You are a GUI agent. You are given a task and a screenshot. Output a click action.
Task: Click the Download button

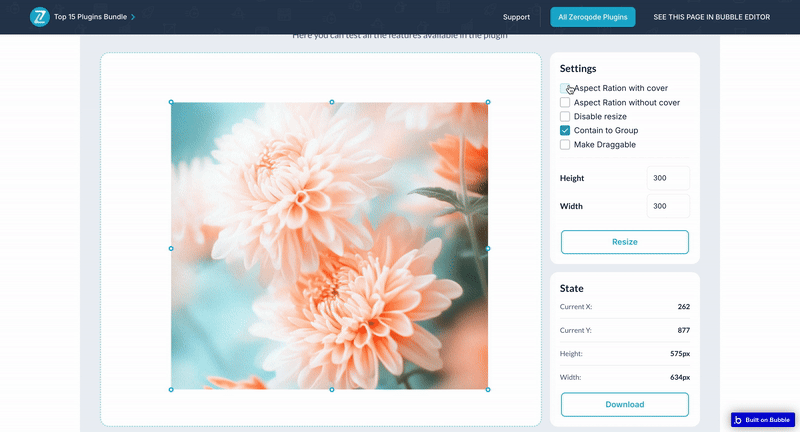coord(624,404)
